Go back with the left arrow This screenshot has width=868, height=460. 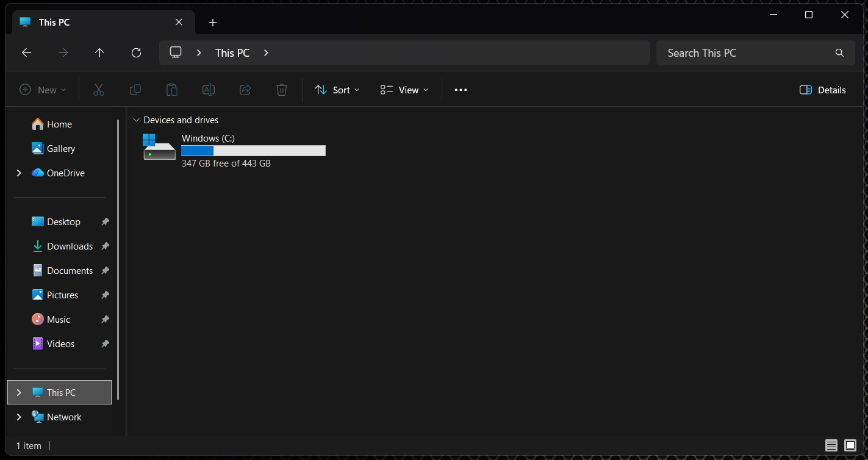pyautogui.click(x=26, y=52)
